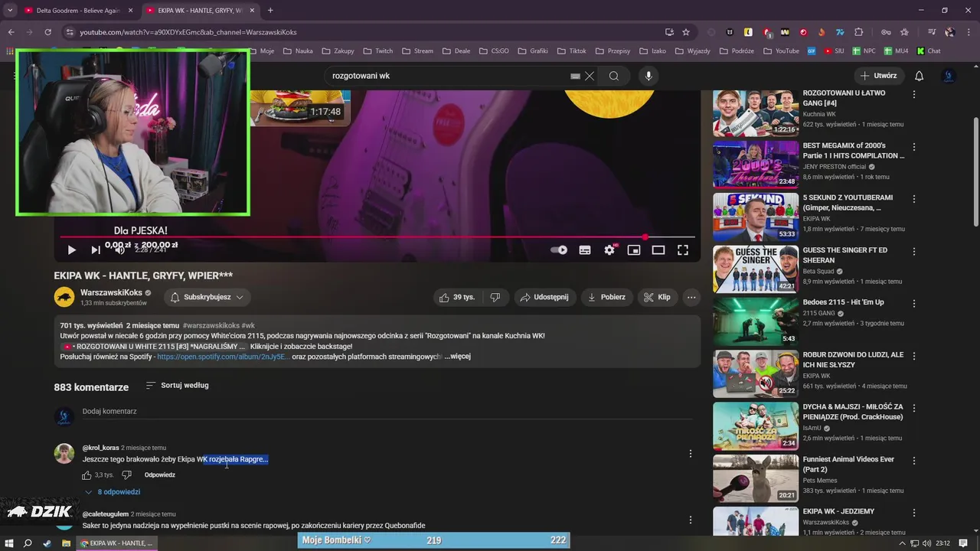
Task: Open the Podróże bookmarks folder
Action: pyautogui.click(x=736, y=51)
